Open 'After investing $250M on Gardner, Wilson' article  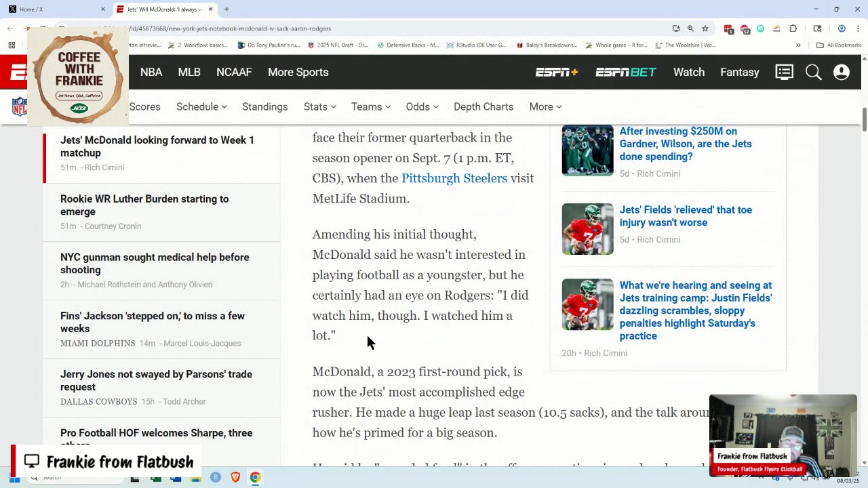tap(686, 144)
